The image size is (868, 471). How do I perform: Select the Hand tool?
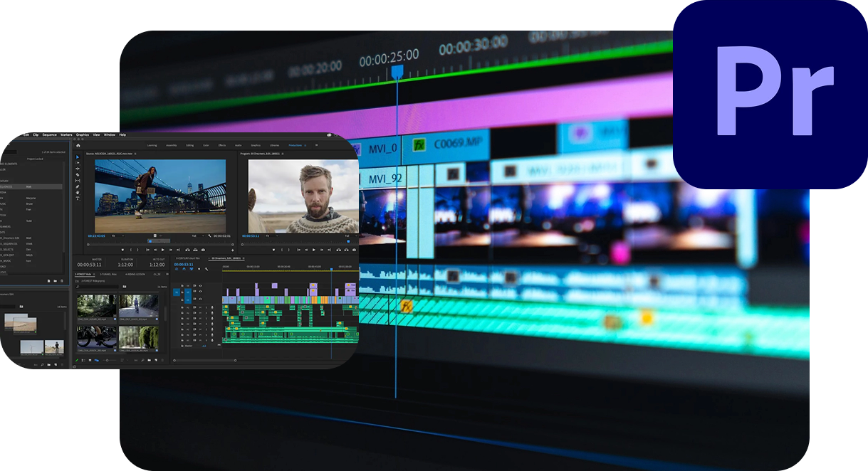(x=78, y=193)
